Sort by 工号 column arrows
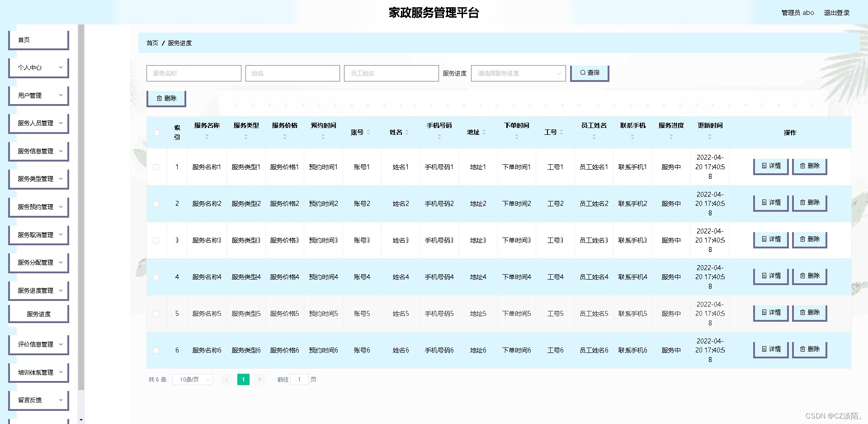Screen dimensions: 868x424 pyautogui.click(x=561, y=132)
